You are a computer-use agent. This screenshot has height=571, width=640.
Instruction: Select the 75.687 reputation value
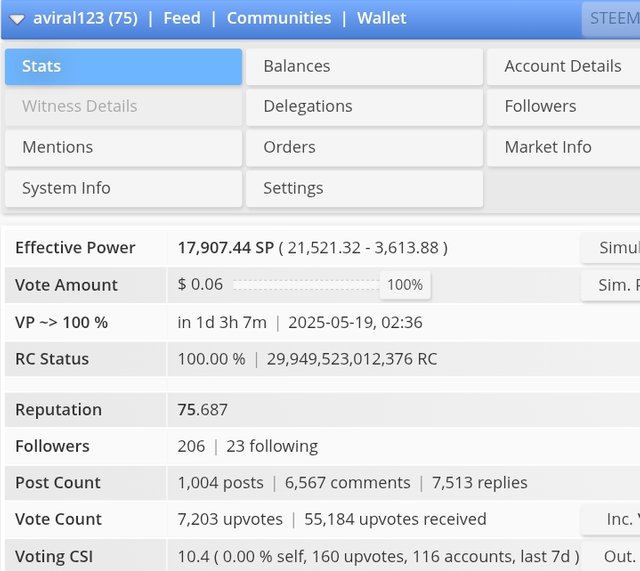[x=202, y=410]
